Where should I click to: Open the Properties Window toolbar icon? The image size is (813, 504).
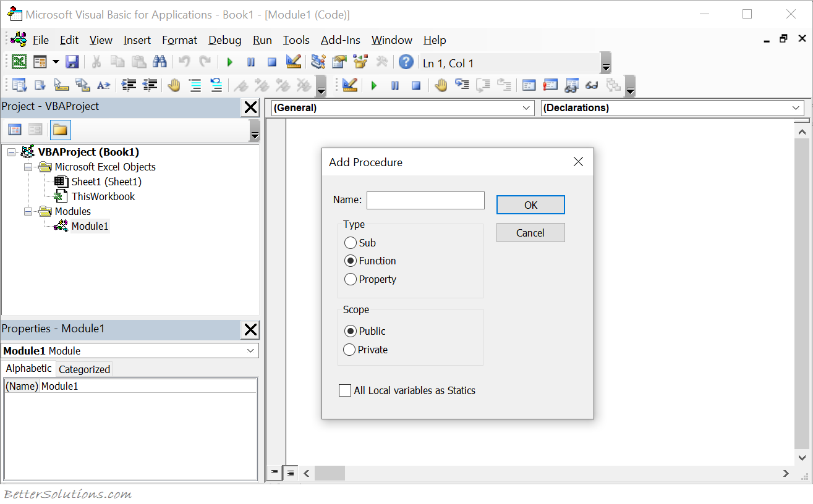click(x=339, y=62)
